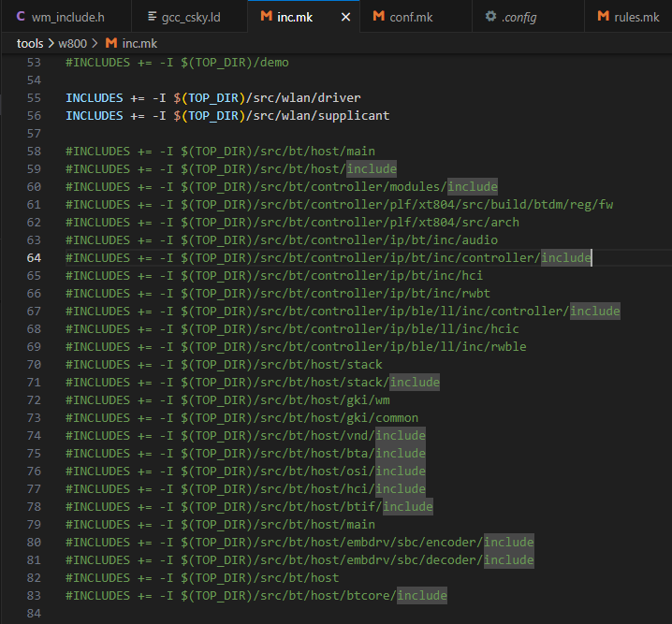Click the host/vnd/include line
Viewport: 672px width, 624px height.
[x=245, y=436]
